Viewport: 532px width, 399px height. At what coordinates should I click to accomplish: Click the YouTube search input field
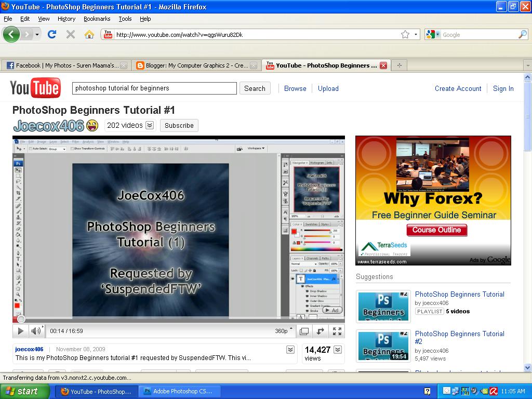point(154,88)
